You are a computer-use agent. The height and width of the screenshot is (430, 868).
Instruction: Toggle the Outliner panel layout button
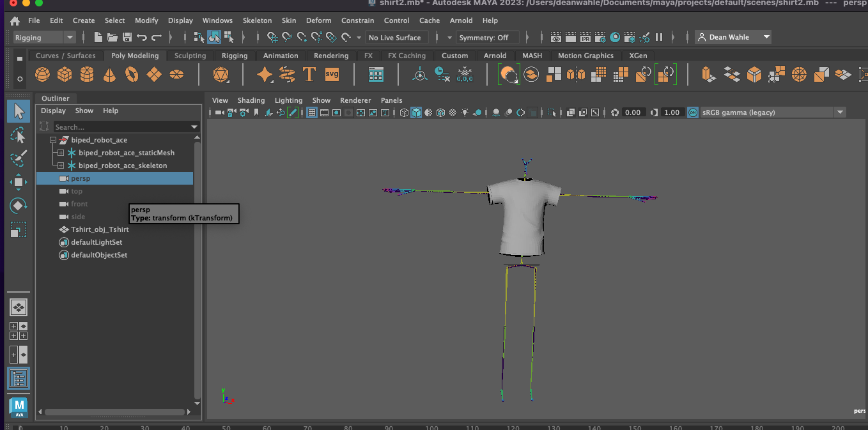tap(19, 378)
